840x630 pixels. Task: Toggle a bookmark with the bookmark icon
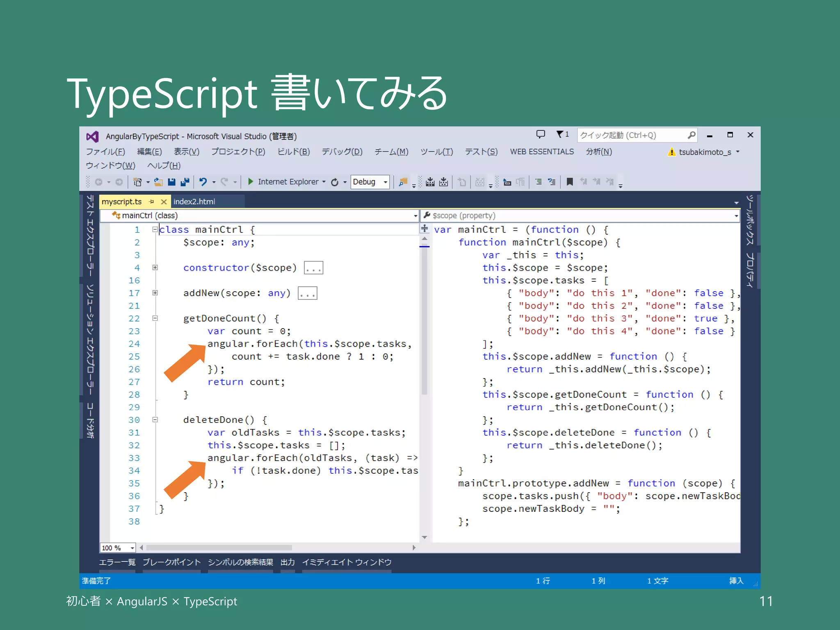tap(570, 182)
